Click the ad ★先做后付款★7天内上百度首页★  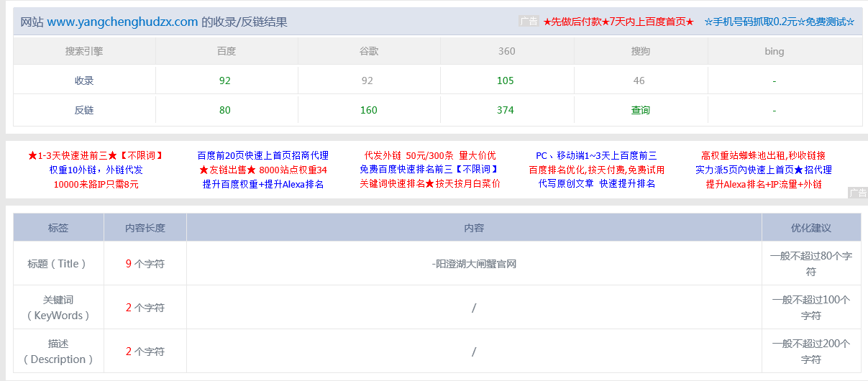618,22
